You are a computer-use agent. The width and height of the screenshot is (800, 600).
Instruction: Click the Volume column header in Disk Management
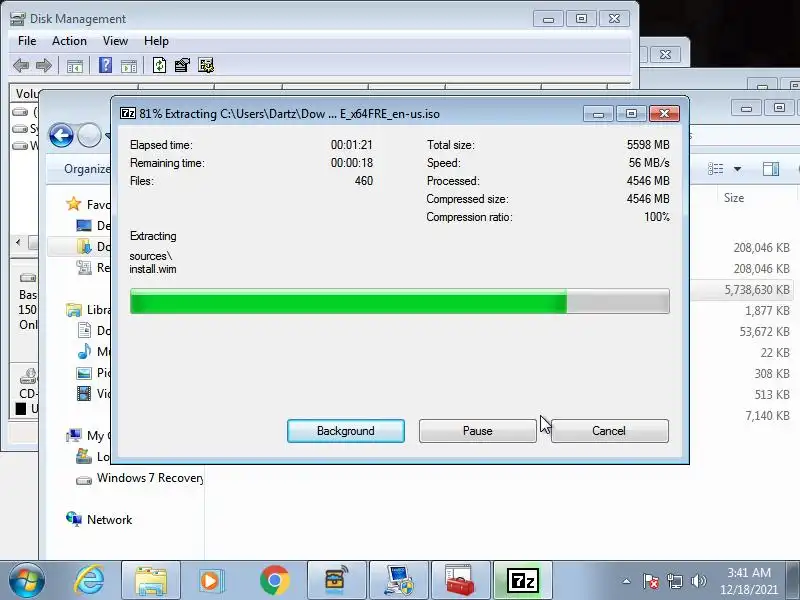(26, 94)
